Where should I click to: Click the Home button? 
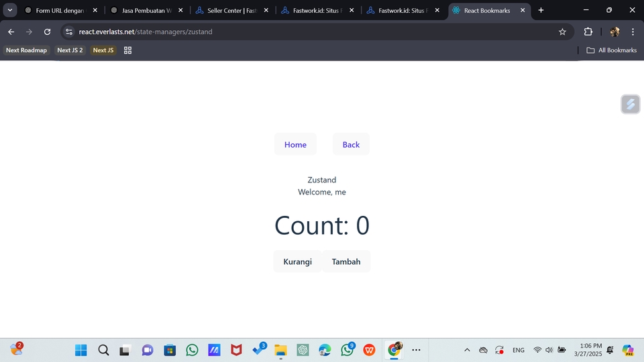pos(295,145)
